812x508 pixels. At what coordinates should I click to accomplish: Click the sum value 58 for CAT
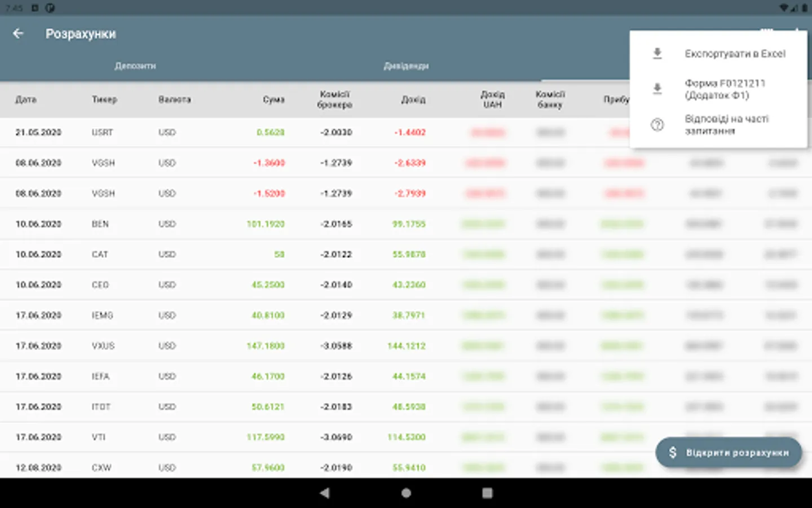279,255
